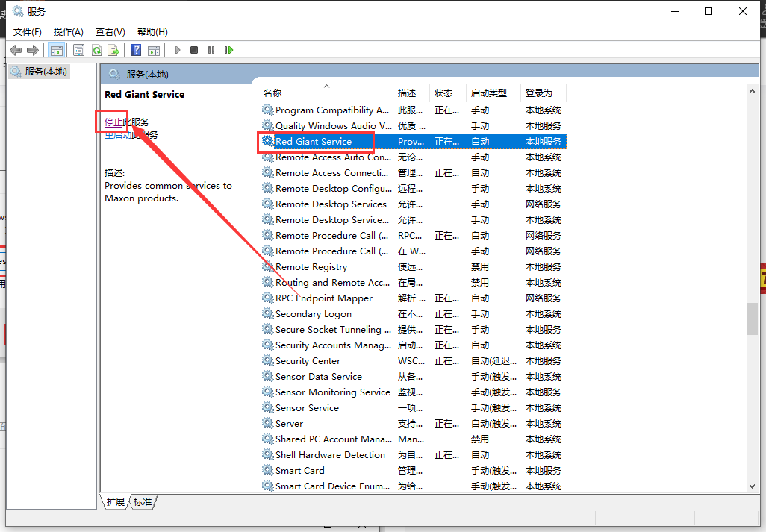Click the Start Service play icon
Screen dimensions: 766x532
pyautogui.click(x=178, y=50)
